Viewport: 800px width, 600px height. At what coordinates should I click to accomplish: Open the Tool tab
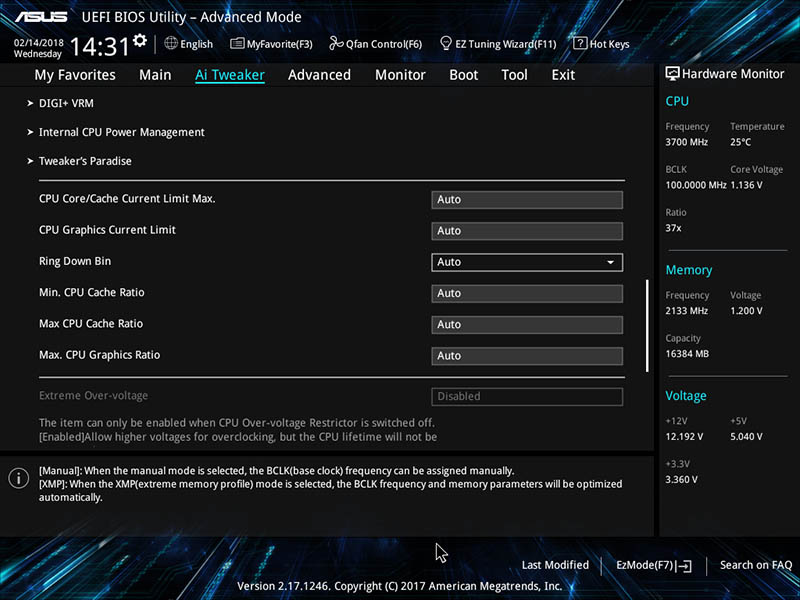coord(514,75)
